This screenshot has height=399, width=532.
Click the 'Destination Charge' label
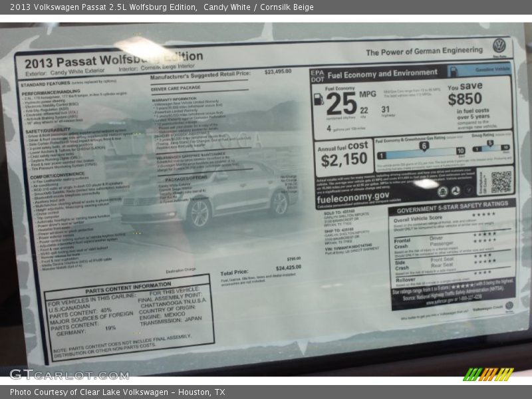(181, 270)
